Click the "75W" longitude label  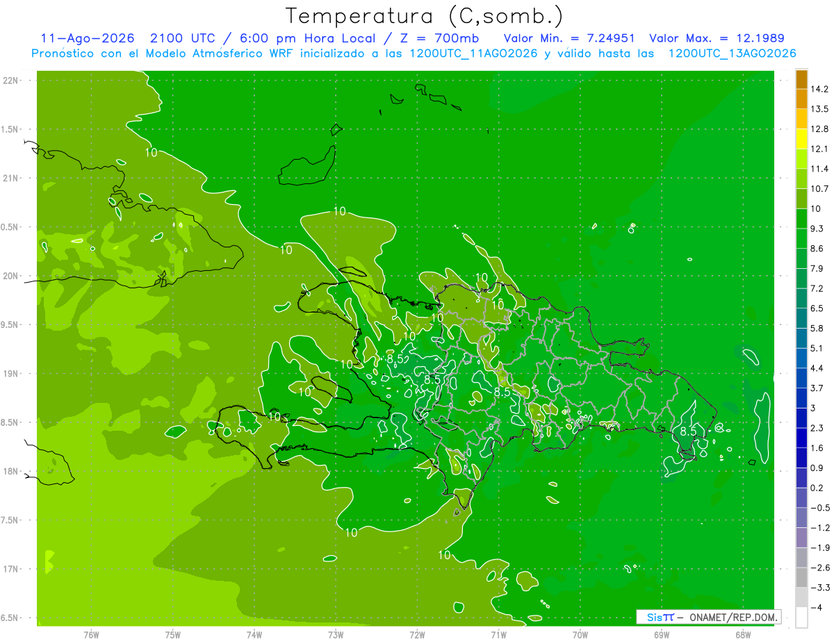click(x=173, y=635)
